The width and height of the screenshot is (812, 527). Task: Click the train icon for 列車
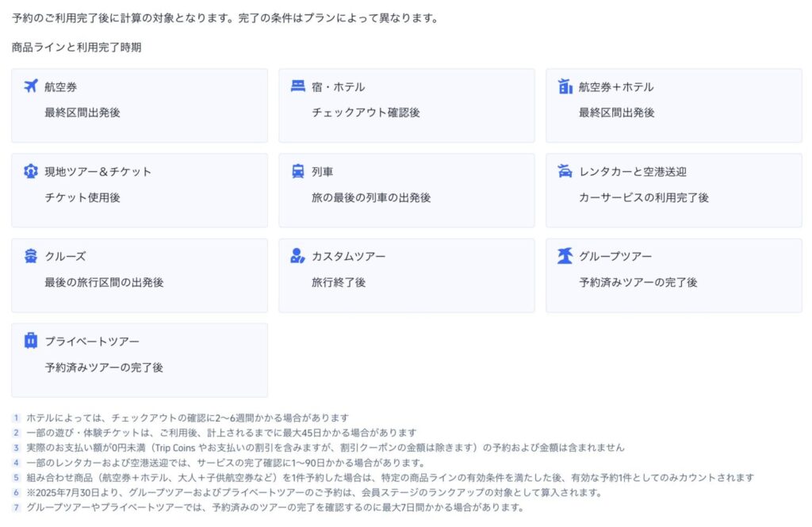point(298,171)
